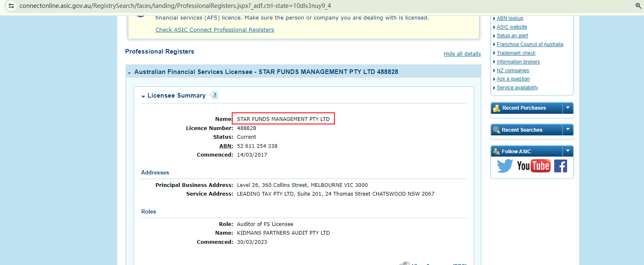Open the NZ companies link

(x=513, y=71)
